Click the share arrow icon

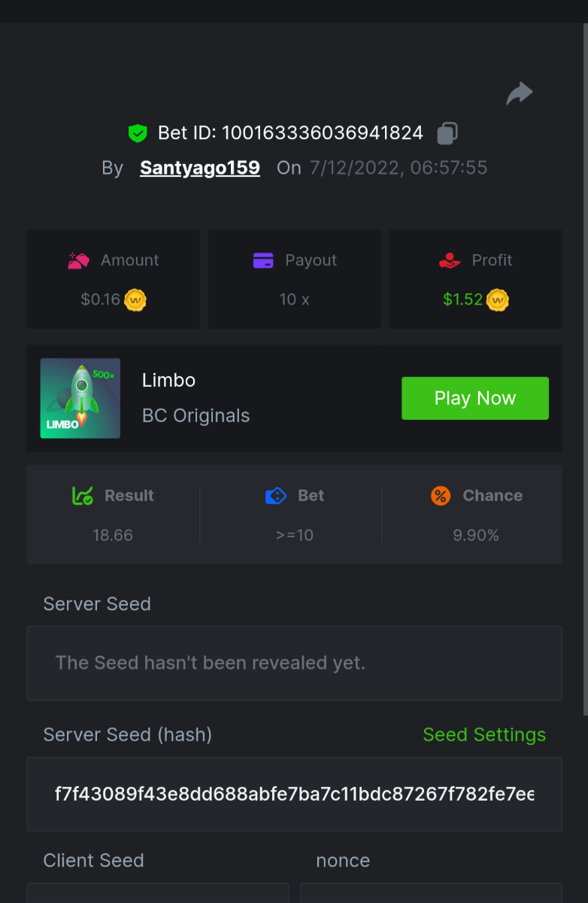(520, 94)
